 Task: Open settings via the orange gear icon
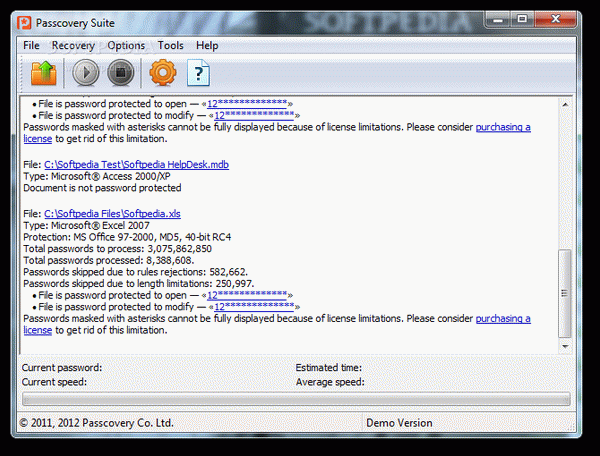(x=163, y=72)
